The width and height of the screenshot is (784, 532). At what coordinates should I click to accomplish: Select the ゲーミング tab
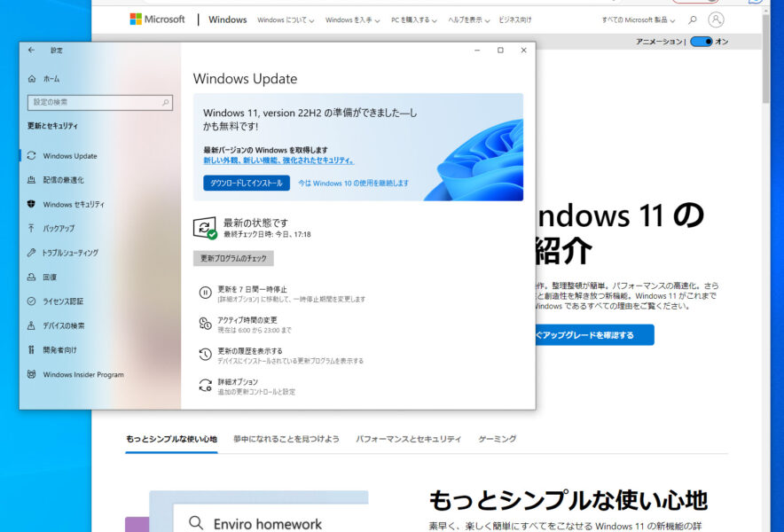click(497, 439)
